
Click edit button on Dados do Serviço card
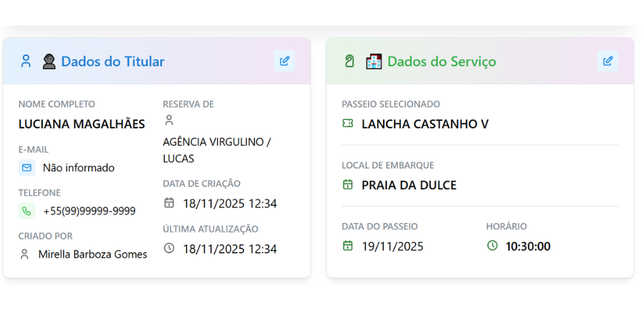[x=607, y=61]
